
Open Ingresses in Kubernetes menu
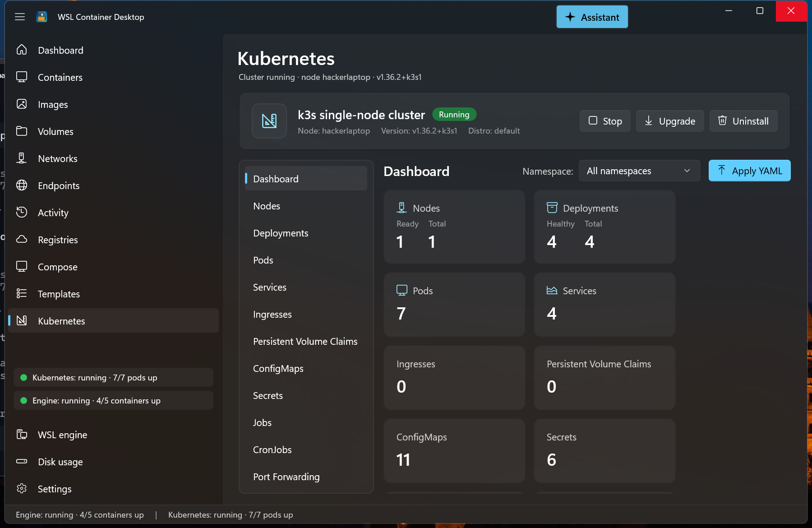click(x=306, y=314)
